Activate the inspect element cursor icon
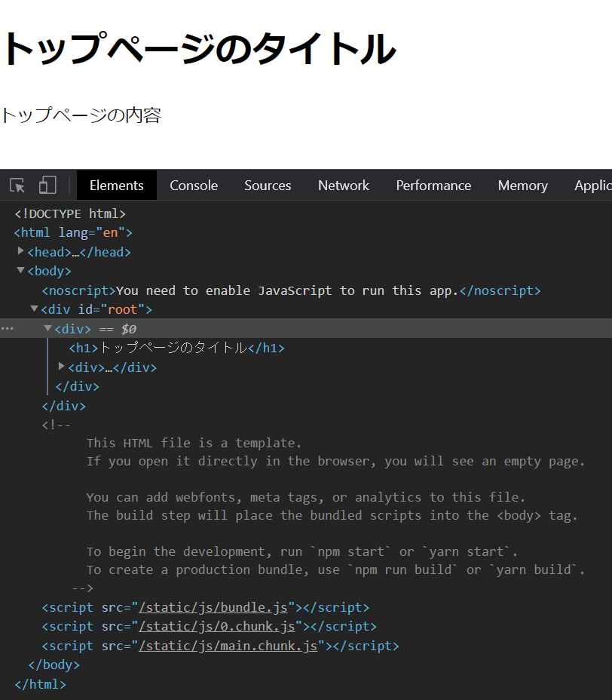 point(17,185)
